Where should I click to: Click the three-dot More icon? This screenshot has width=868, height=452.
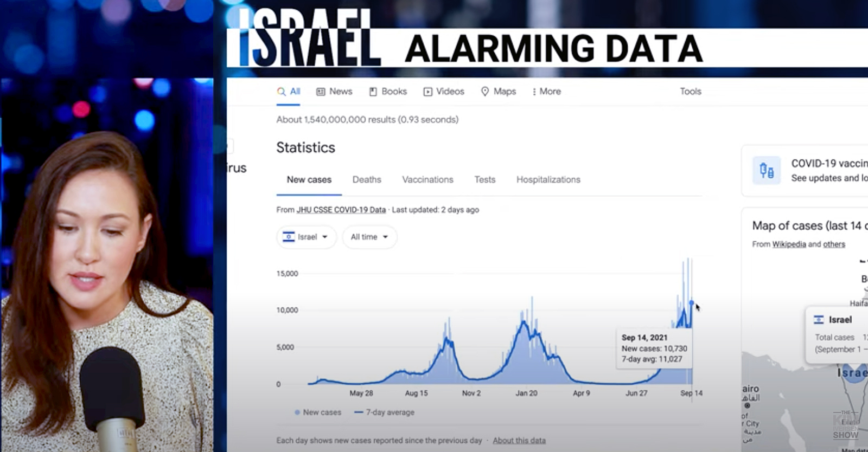(x=534, y=92)
